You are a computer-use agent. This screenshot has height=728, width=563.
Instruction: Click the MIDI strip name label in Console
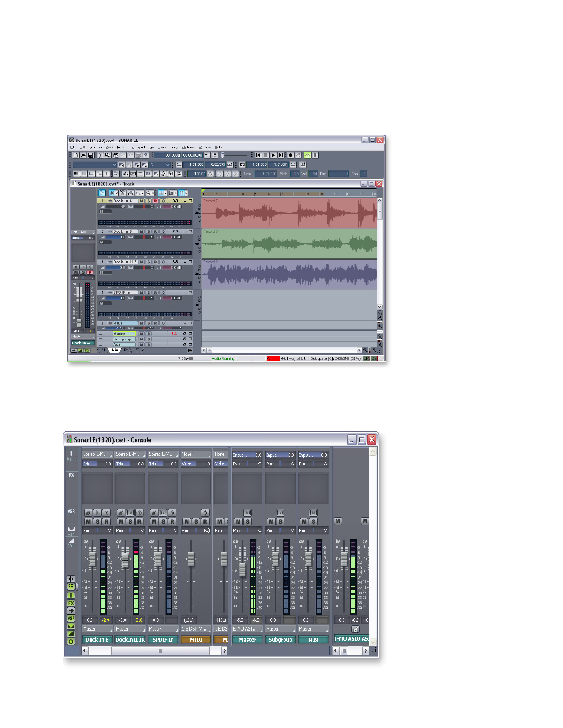tap(196, 640)
